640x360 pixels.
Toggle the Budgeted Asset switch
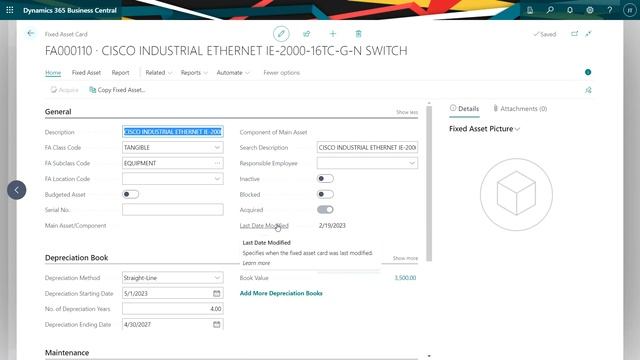131,194
